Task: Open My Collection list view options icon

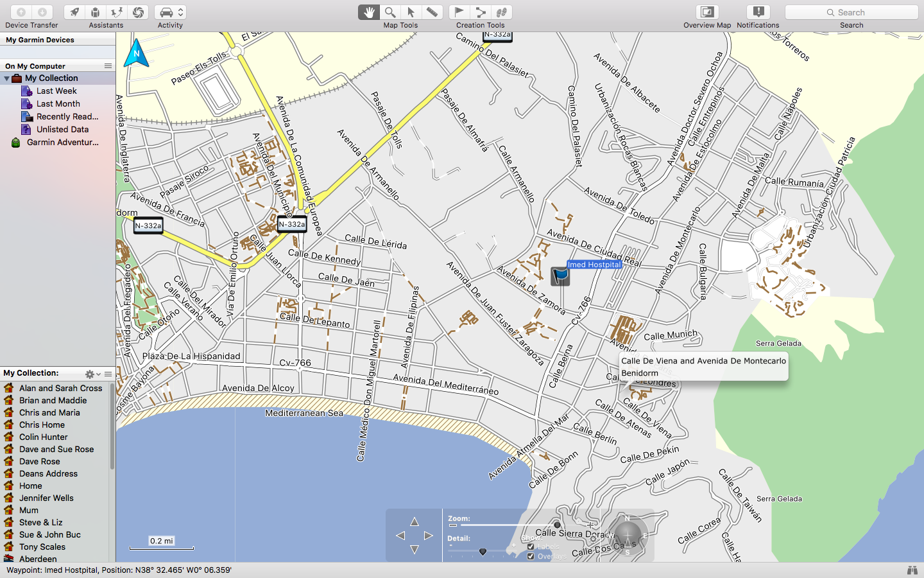Action: click(x=108, y=374)
